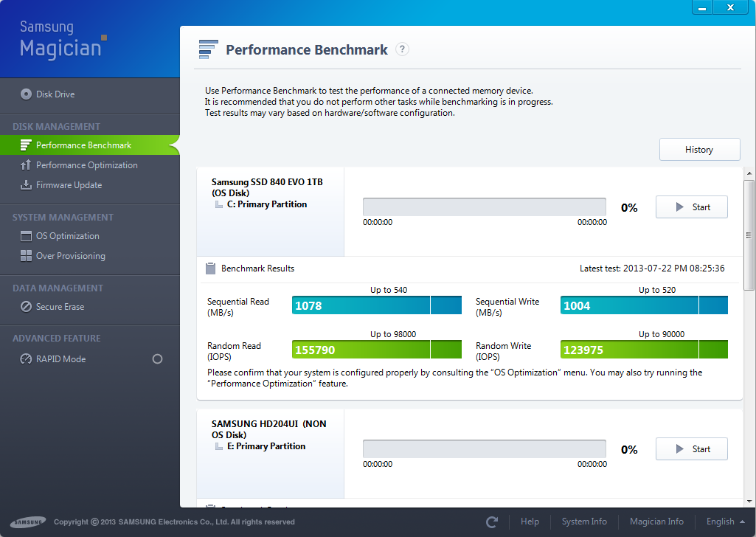
Task: Start benchmark for Samsung SSD 840 EVO
Action: [692, 207]
